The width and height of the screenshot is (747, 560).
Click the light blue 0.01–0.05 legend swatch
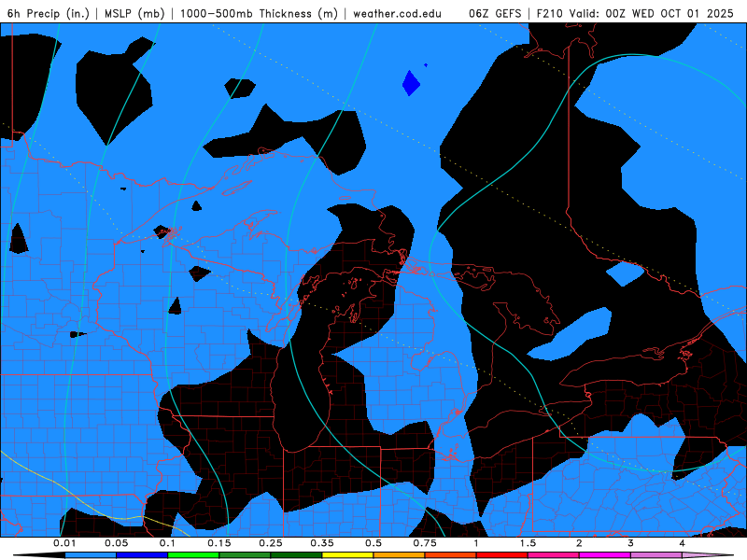pos(91,555)
